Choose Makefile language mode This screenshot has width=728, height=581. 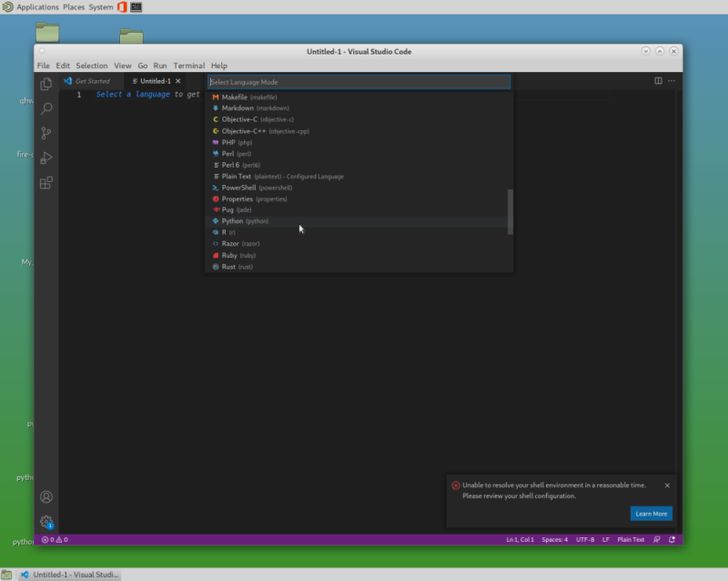[359, 97]
